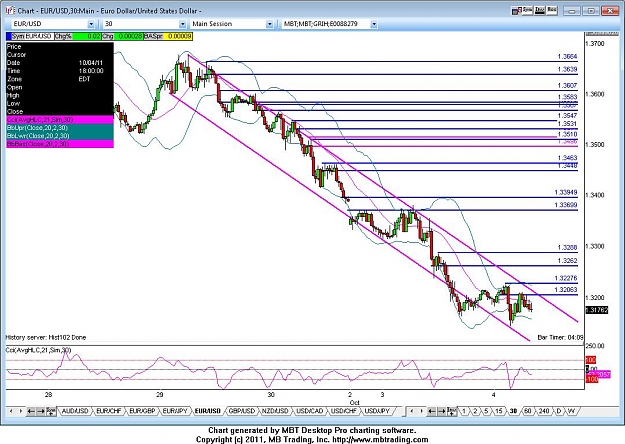Click the Sym link button in title bar

point(527,10)
